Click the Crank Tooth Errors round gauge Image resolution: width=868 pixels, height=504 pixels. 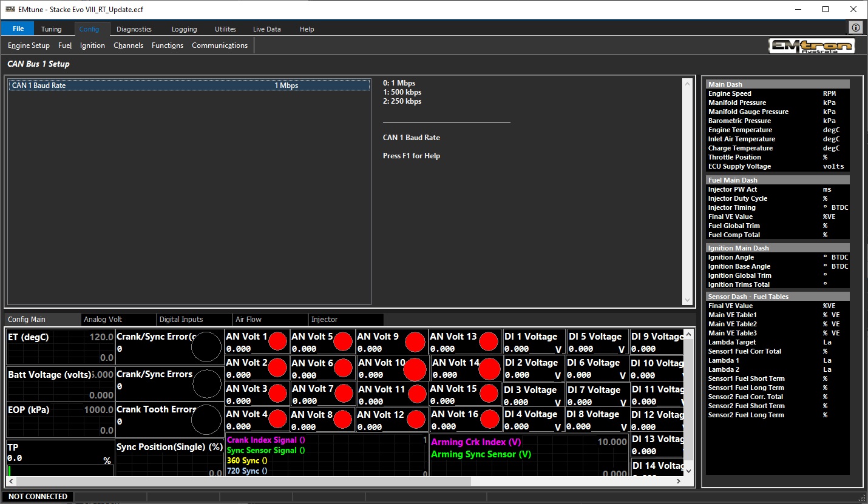point(206,420)
